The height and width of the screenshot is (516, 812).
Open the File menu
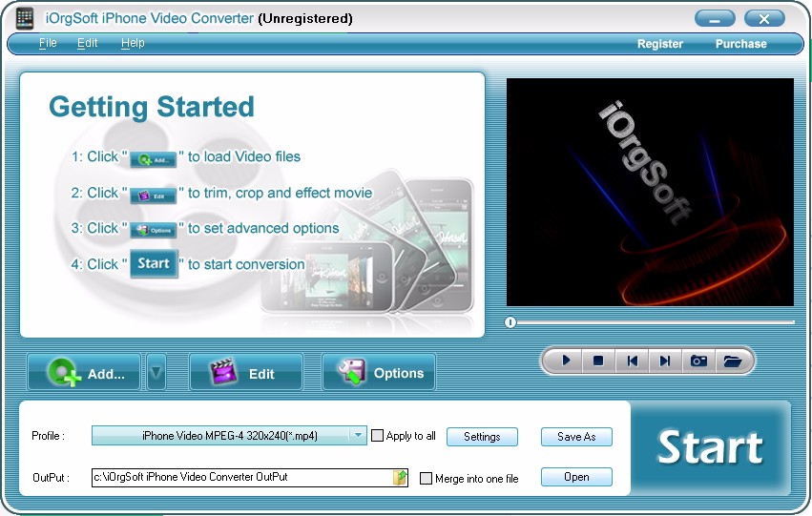(48, 43)
